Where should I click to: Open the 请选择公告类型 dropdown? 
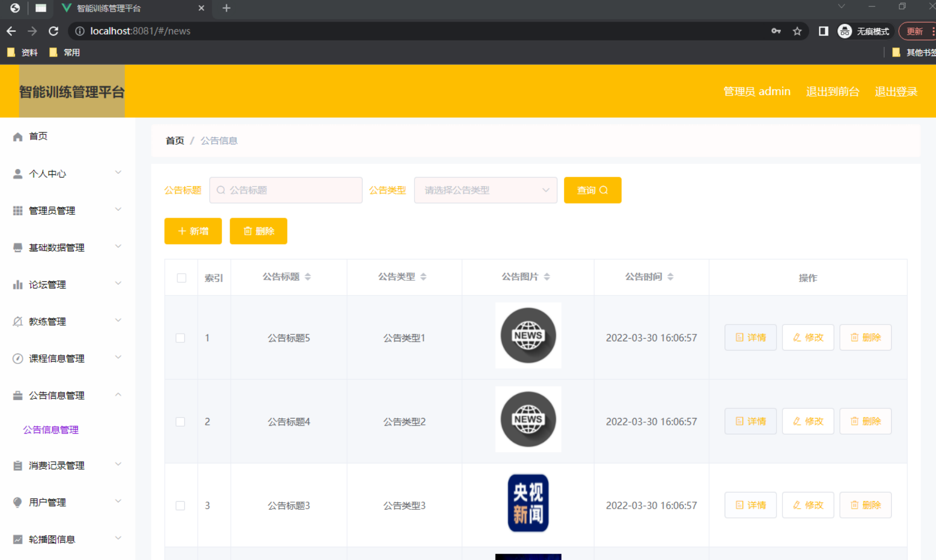coord(485,190)
